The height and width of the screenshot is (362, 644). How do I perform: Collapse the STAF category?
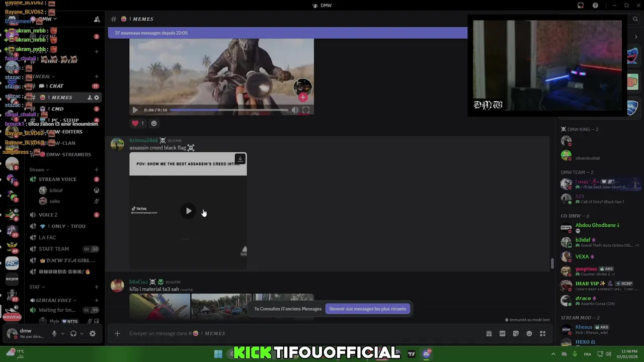click(37, 287)
